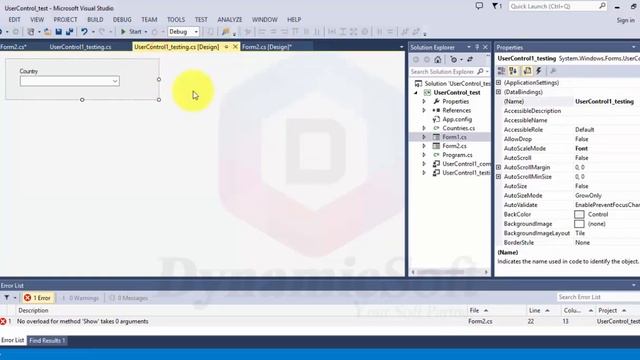Click the feedback speech bubble icon
640x360 pixels.
coord(479,6)
